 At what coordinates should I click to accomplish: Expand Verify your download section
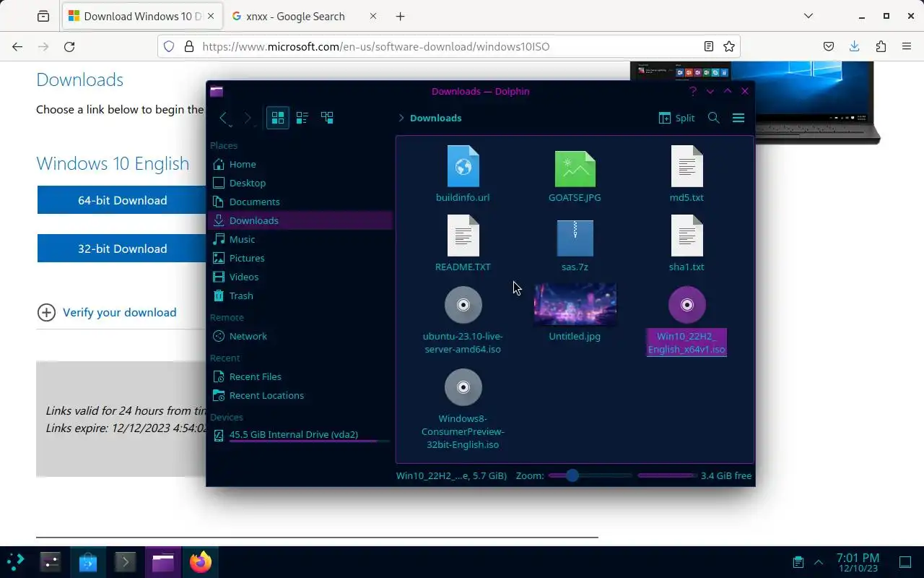point(107,312)
